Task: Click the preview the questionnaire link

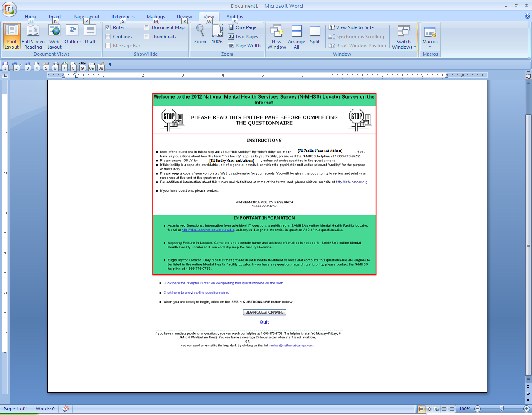Action: coord(196,293)
